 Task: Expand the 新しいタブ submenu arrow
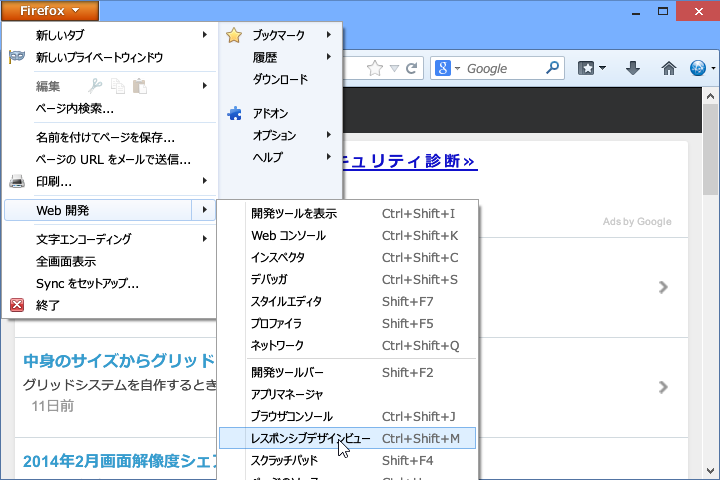[x=205, y=34]
